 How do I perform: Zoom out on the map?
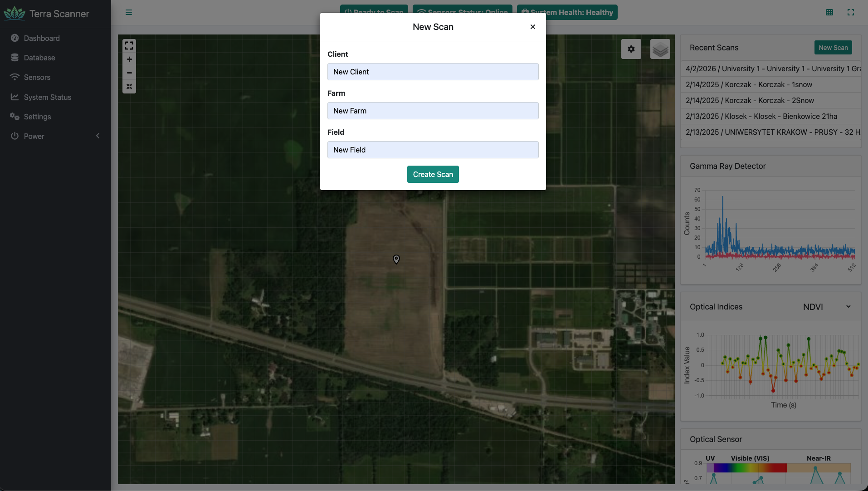click(x=129, y=73)
